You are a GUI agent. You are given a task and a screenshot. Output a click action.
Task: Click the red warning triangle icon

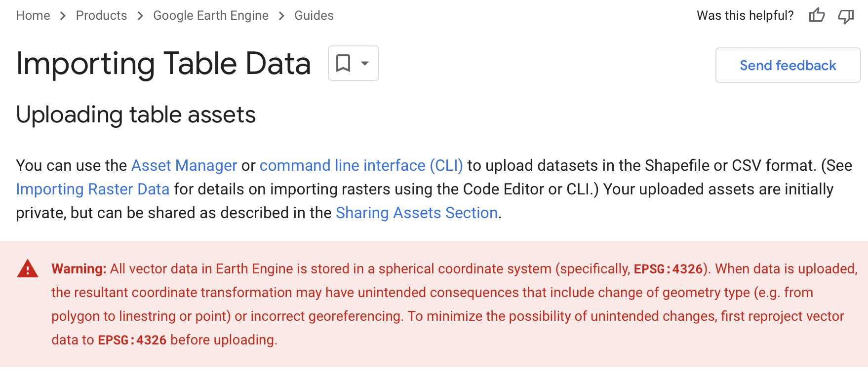(28, 269)
